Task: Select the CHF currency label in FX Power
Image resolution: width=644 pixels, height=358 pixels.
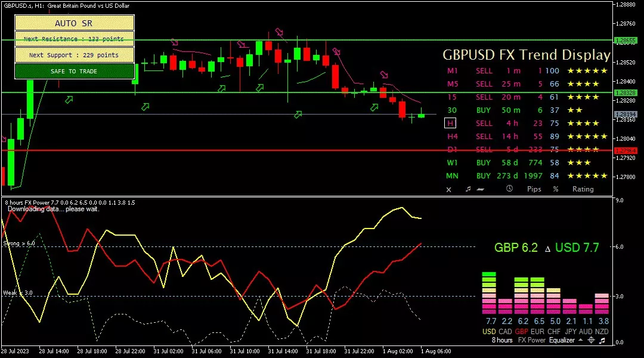Action: pos(553,331)
